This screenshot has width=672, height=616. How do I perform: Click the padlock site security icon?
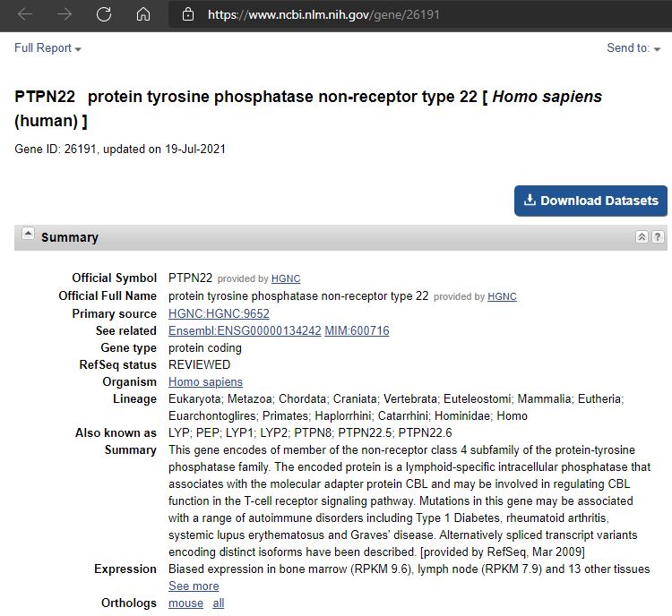point(187,14)
